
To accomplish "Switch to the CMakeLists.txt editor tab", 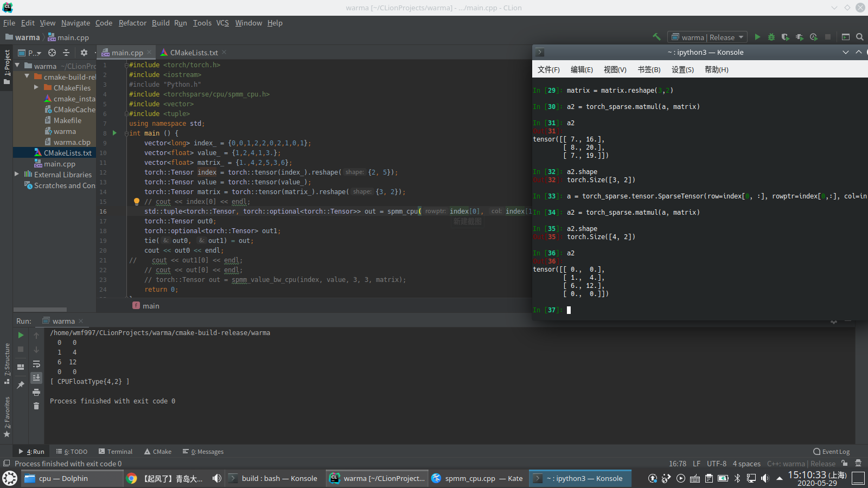I will point(194,53).
